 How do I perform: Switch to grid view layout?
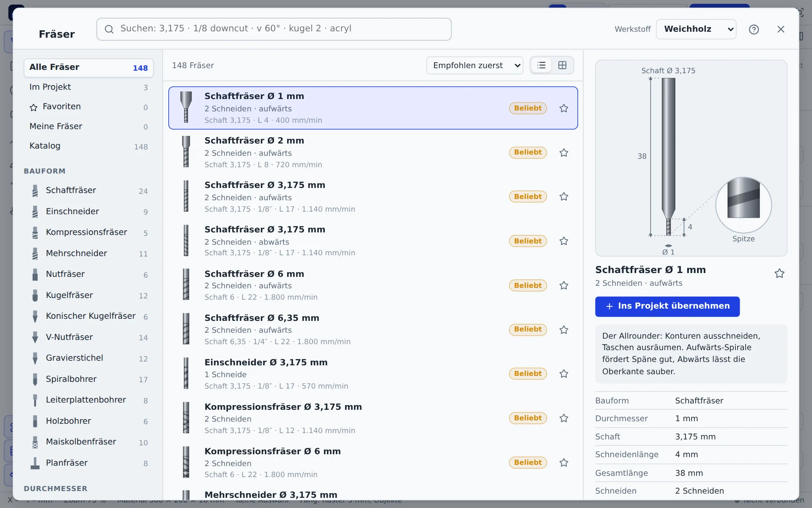pos(562,65)
